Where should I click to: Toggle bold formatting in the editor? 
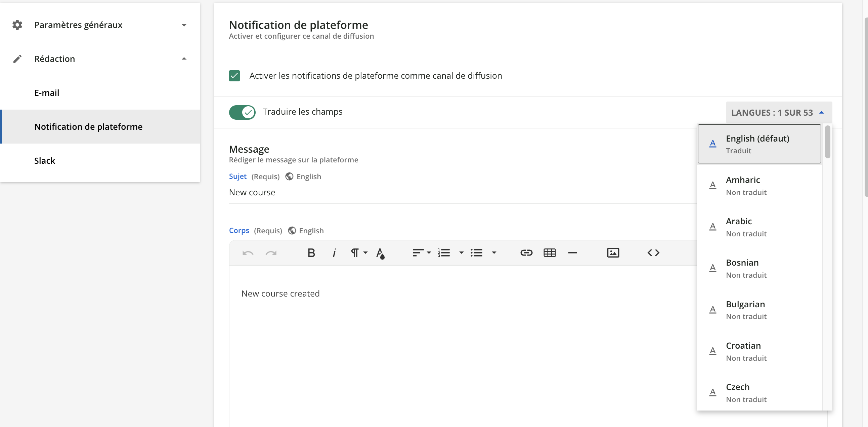[x=311, y=253]
